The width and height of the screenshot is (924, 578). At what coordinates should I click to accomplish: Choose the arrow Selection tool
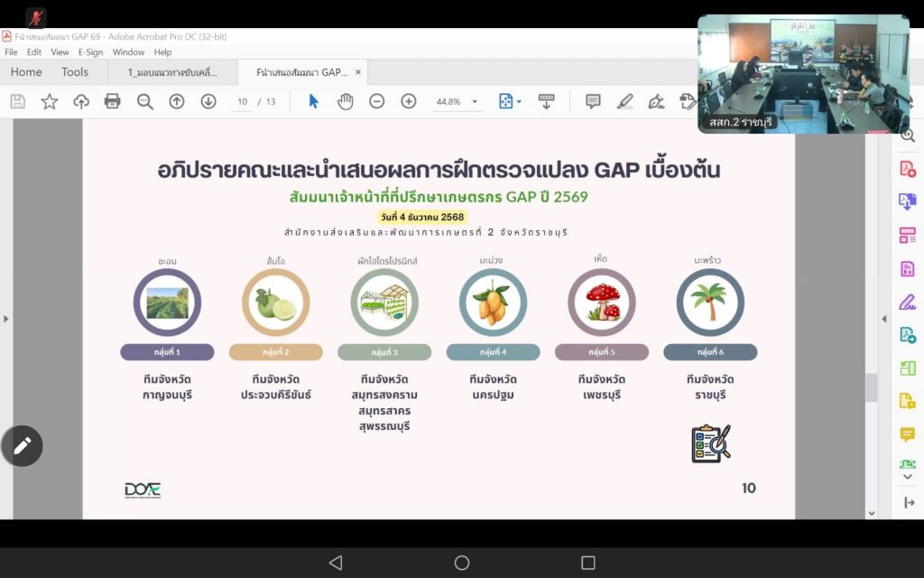pos(314,101)
